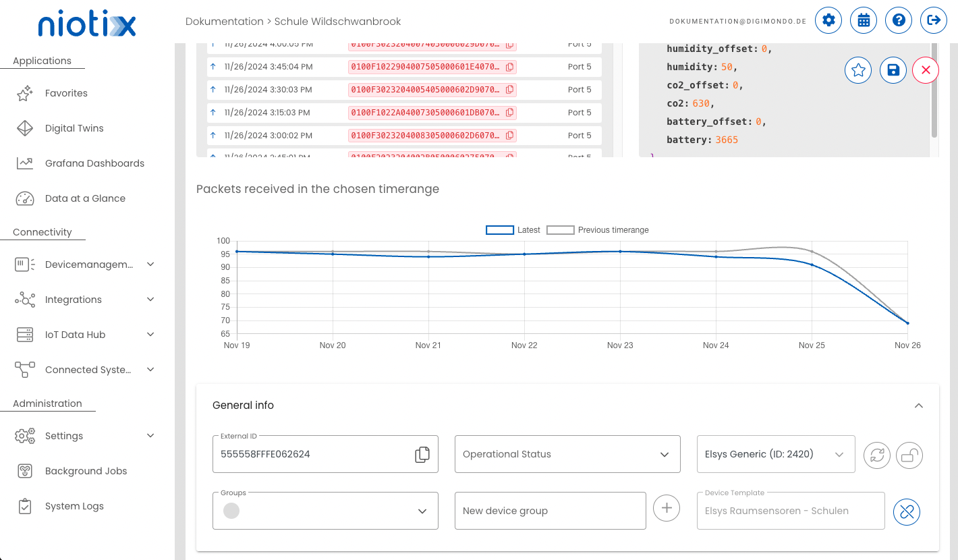The width and height of the screenshot is (958, 560).
Task: Close the panel with red X button
Action: pos(926,70)
